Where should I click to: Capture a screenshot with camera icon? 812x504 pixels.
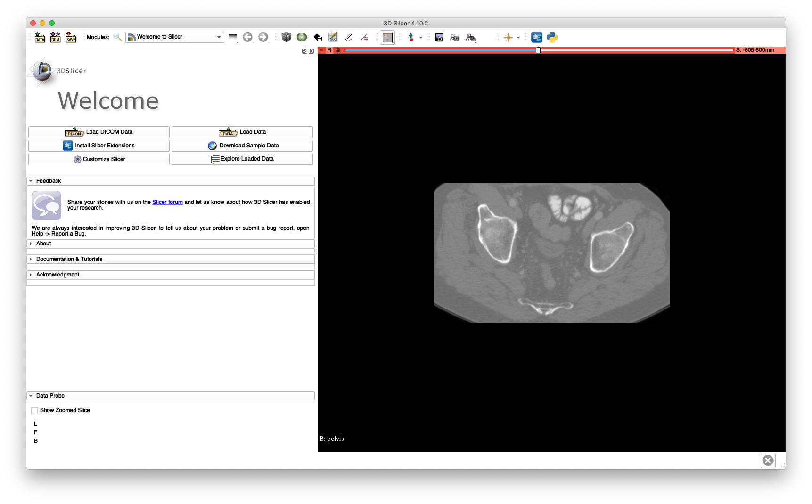(439, 38)
